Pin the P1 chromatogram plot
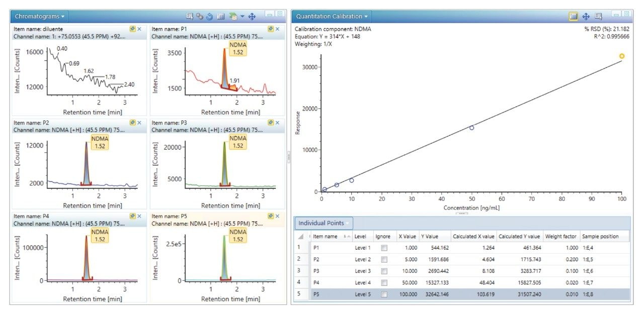Image resolution: width=644 pixels, height=316 pixels. 270,29
